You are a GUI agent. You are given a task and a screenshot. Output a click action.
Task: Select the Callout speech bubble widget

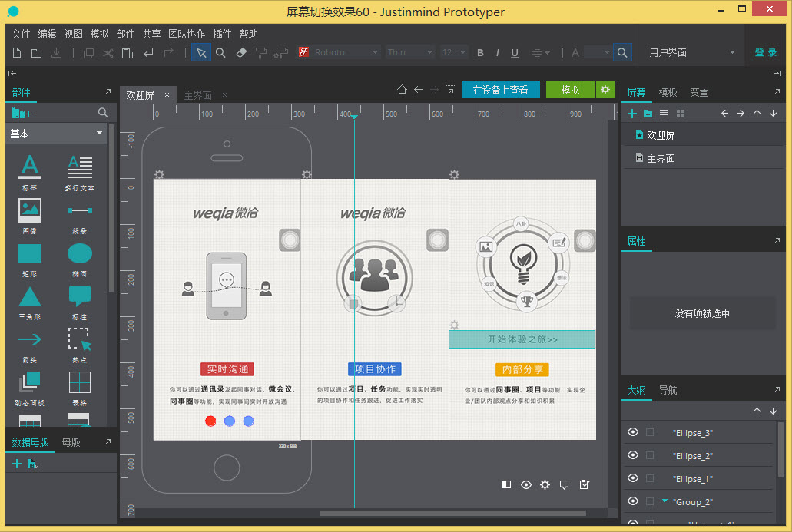(x=79, y=302)
